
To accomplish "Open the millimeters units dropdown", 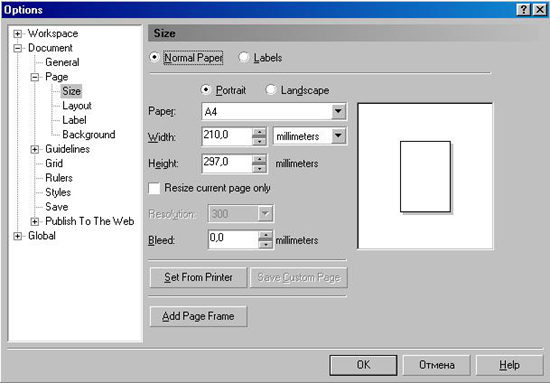I will 338,136.
